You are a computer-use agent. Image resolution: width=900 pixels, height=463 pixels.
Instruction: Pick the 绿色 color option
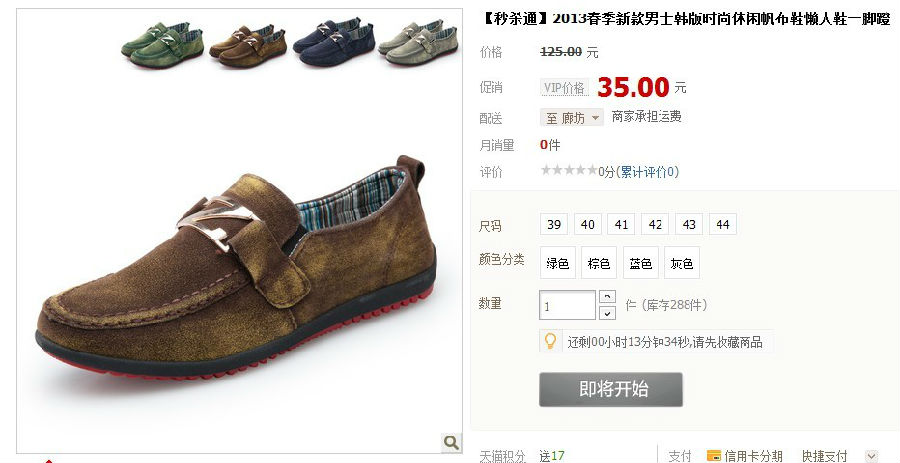click(558, 263)
